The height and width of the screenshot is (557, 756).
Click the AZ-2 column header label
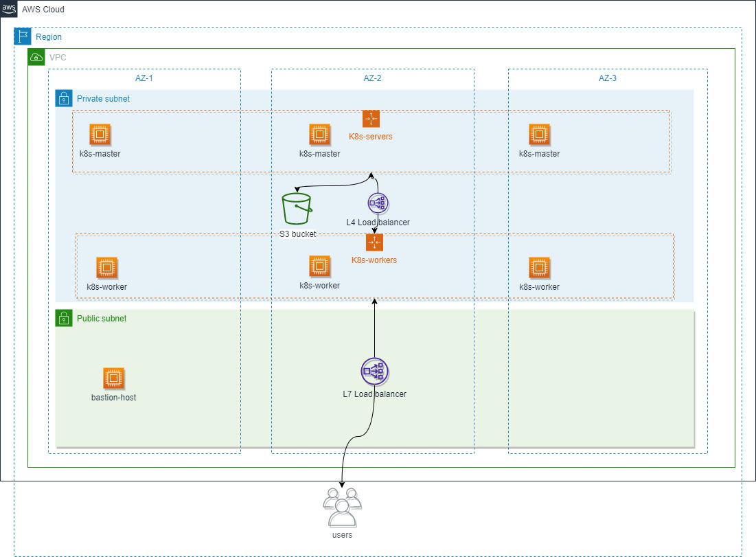[372, 78]
